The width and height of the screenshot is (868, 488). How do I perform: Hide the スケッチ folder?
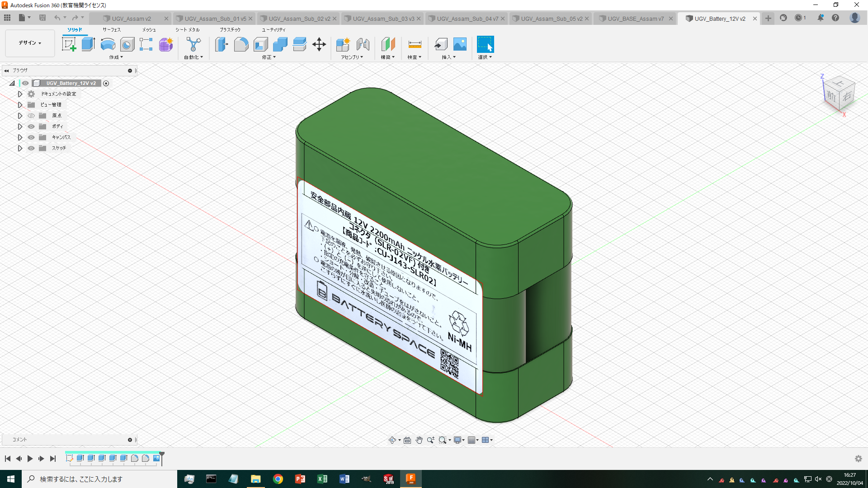coord(31,148)
